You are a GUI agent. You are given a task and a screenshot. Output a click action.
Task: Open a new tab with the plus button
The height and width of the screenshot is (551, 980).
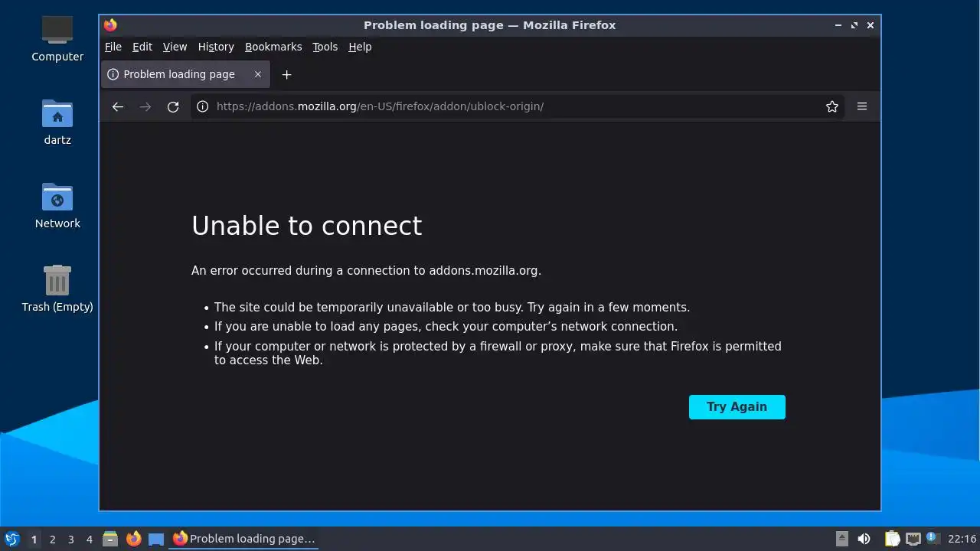286,74
